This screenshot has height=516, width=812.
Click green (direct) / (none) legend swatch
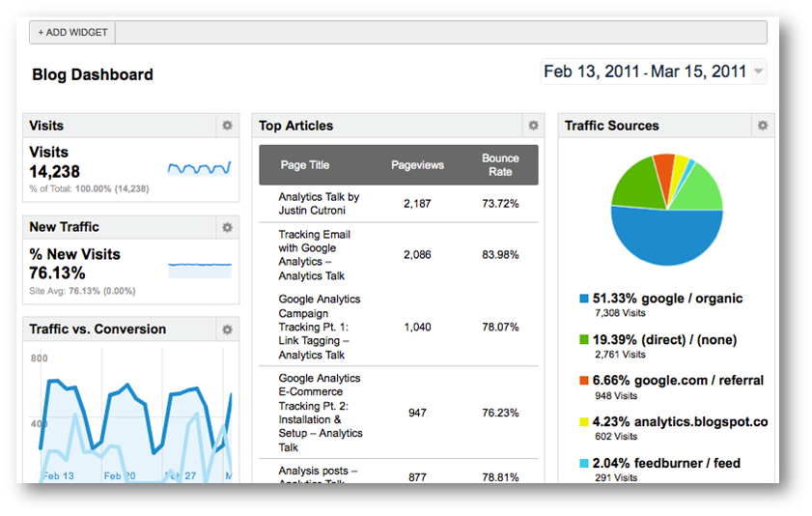[584, 340]
